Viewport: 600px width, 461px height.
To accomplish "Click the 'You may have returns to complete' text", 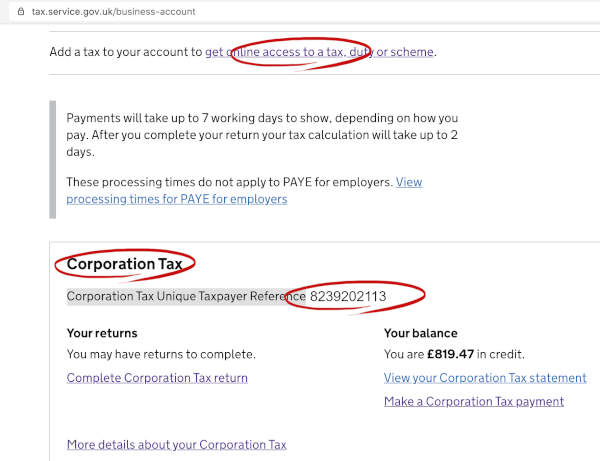I will [x=161, y=354].
